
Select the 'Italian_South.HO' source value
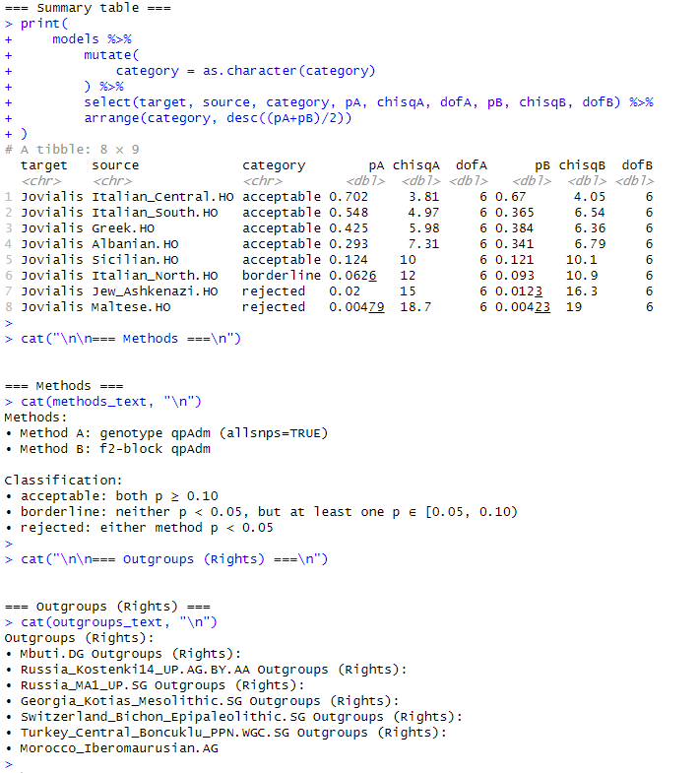click(x=155, y=213)
